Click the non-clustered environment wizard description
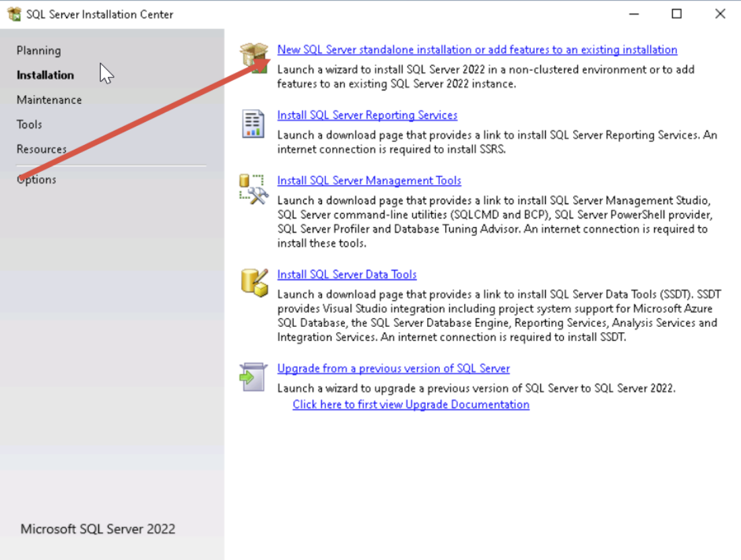The height and width of the screenshot is (560, 741). (486, 77)
